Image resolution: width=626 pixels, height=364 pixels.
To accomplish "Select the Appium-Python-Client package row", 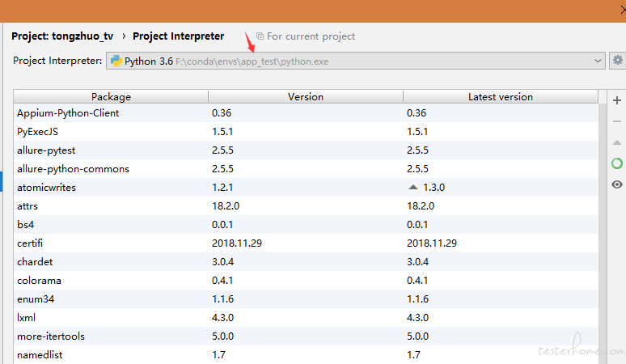I will (306, 113).
